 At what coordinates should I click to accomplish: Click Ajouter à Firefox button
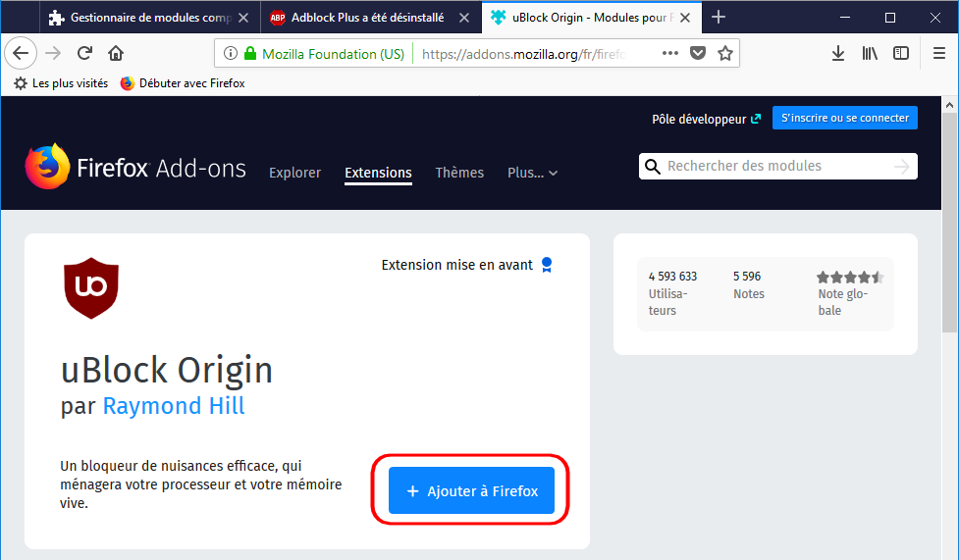(x=471, y=490)
